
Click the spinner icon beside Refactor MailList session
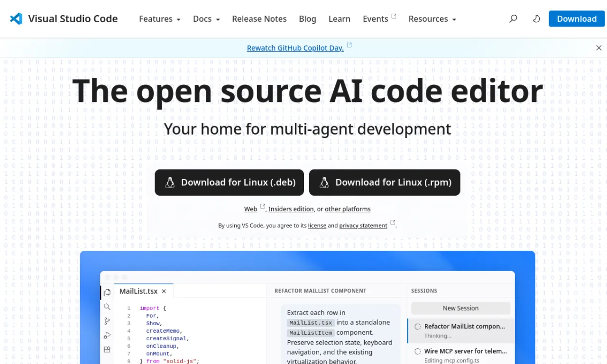(418, 327)
